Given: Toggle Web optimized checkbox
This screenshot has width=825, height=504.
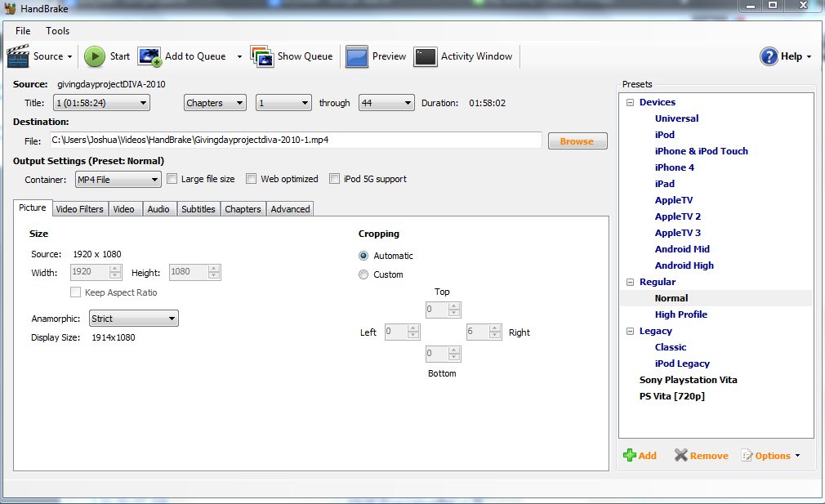Looking at the screenshot, I should pyautogui.click(x=252, y=179).
